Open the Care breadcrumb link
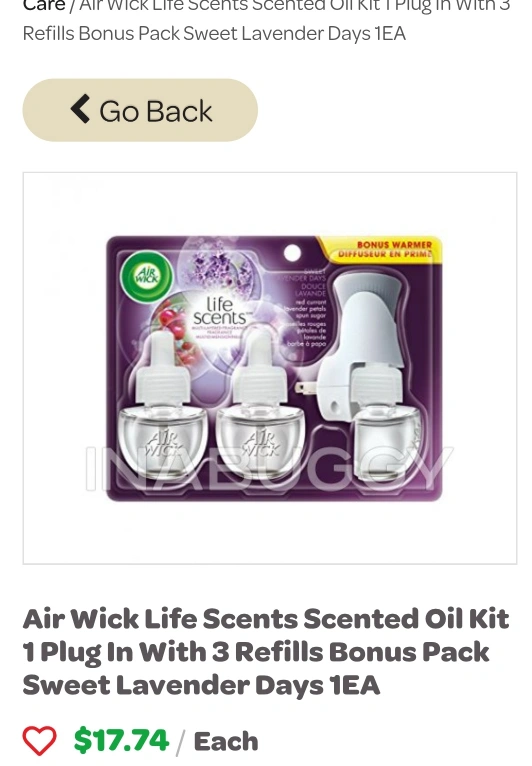532x766 pixels. [44, 6]
